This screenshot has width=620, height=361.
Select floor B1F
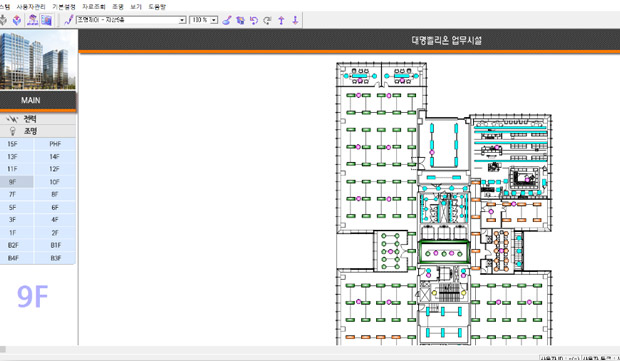[55, 245]
